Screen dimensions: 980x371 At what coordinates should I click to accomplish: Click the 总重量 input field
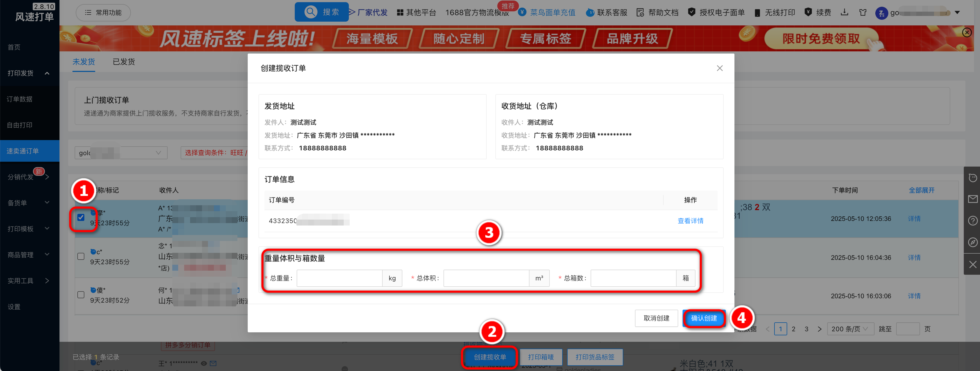coord(339,278)
